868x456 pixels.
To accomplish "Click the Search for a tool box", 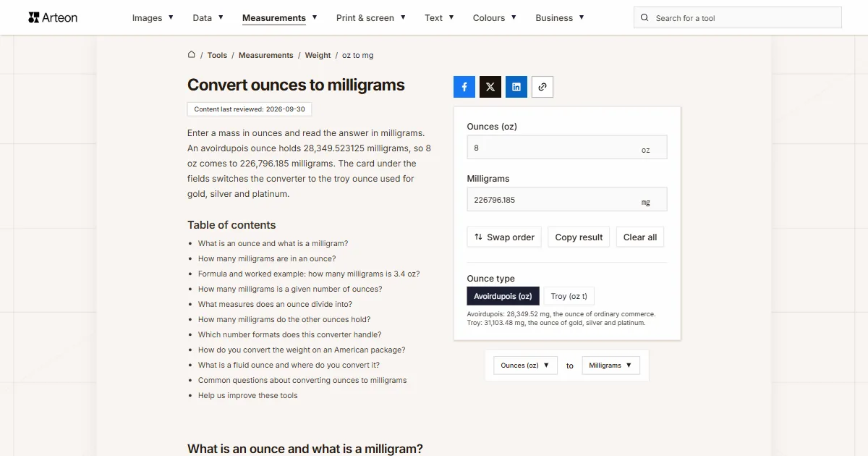I will 738,18.
